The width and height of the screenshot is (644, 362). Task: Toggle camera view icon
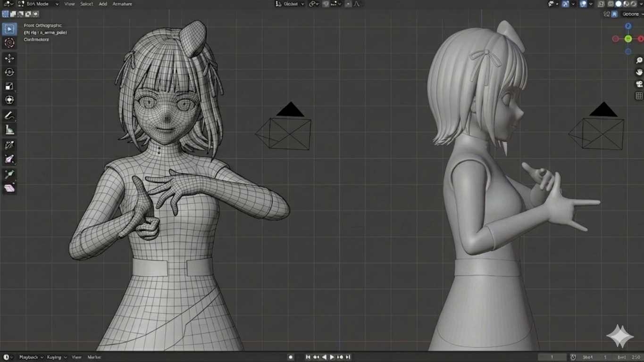(639, 84)
